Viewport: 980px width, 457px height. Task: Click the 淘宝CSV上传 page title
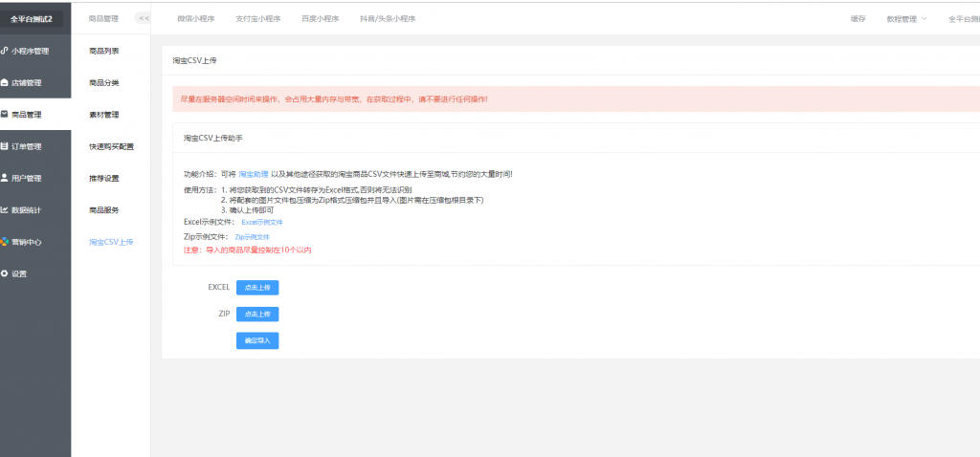tap(195, 60)
